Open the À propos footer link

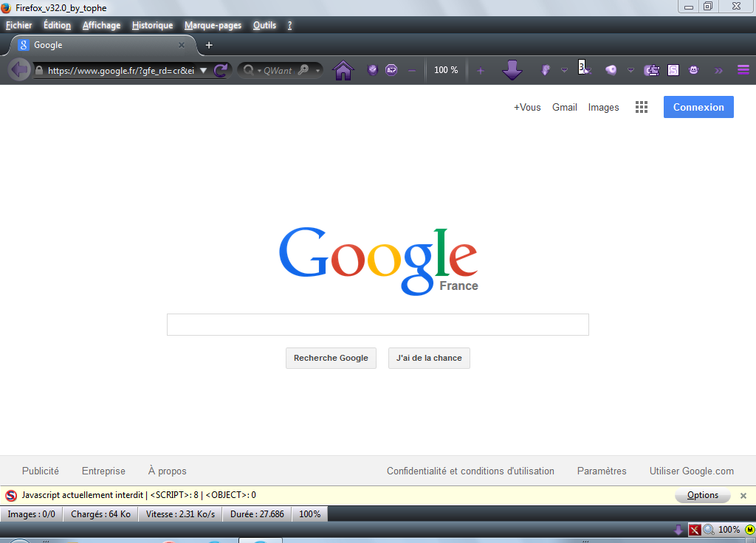pos(168,471)
